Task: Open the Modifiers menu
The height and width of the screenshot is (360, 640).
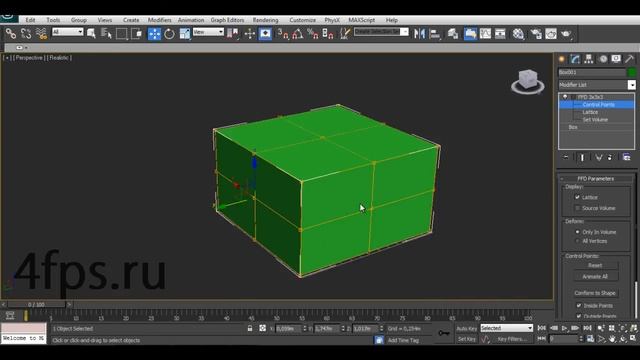Action: [160, 20]
